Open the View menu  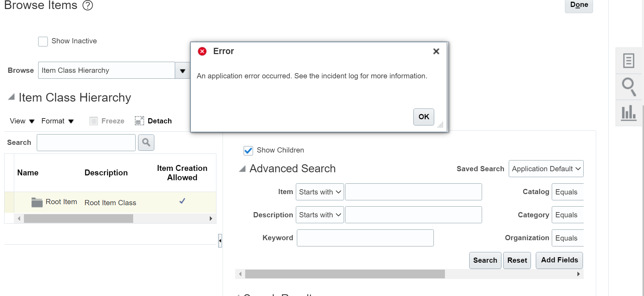[22, 121]
